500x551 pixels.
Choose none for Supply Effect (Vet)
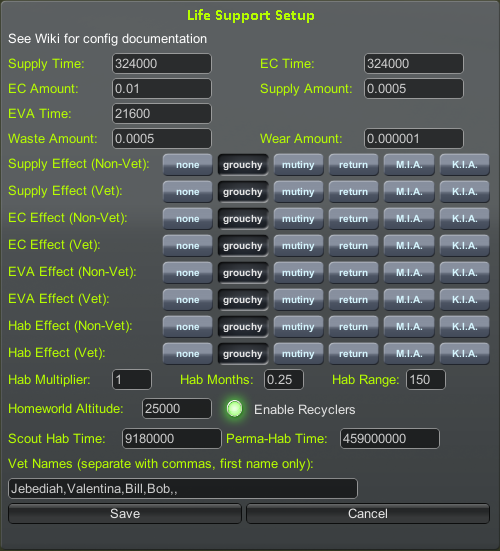click(188, 192)
